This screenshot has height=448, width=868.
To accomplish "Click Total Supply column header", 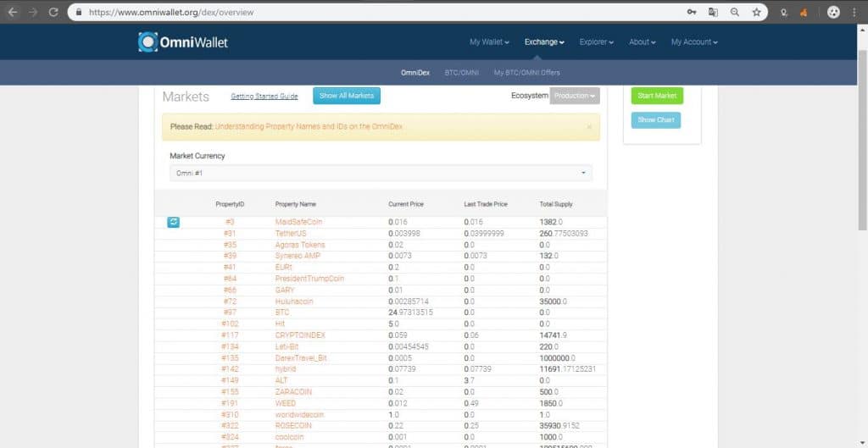I will (x=556, y=204).
